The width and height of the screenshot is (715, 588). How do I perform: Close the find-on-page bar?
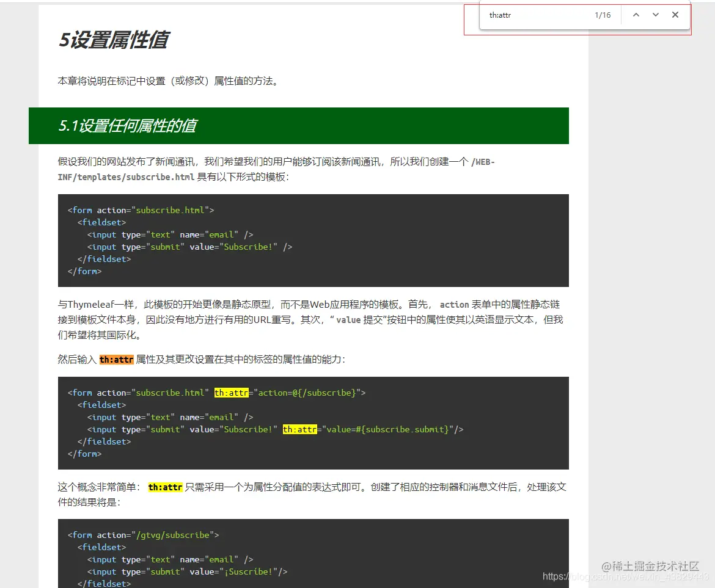675,15
